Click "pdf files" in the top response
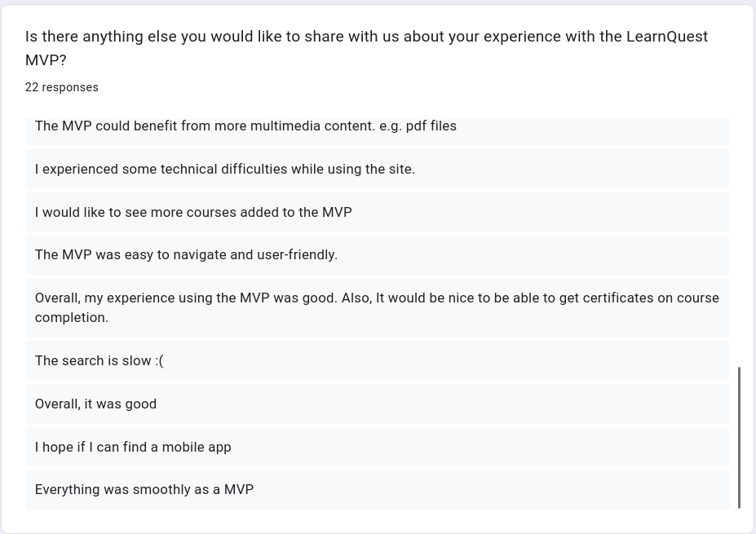 click(x=431, y=126)
